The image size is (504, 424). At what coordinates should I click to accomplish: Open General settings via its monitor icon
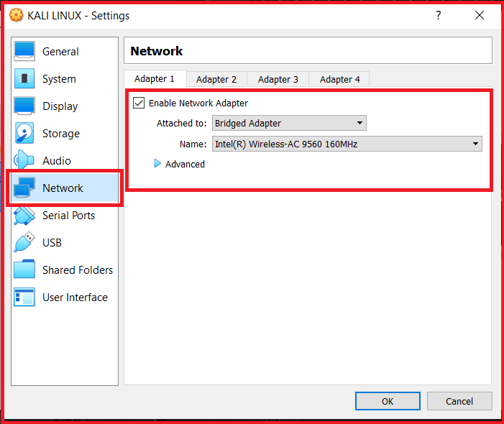24,52
